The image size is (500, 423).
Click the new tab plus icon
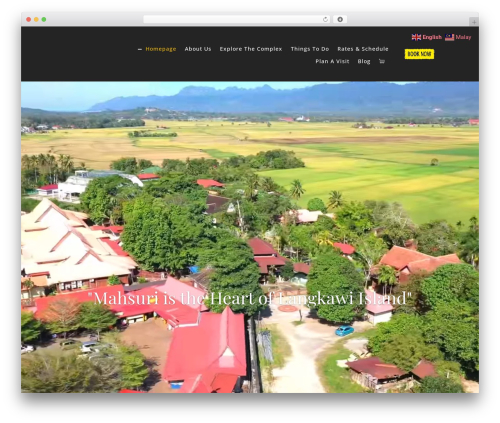474,22
